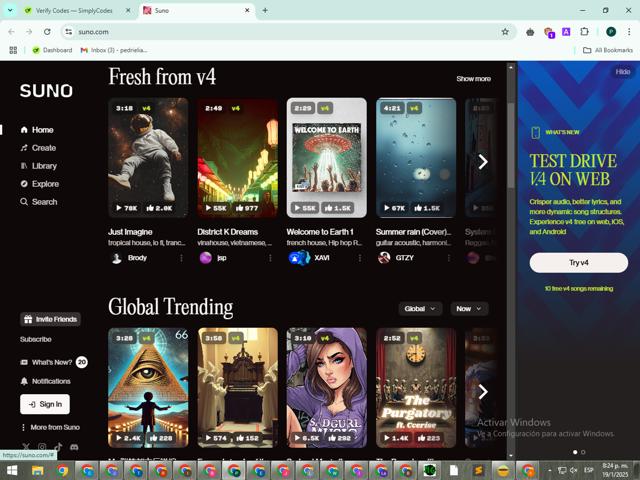Open jsp's profile avatar
The height and width of the screenshot is (480, 640).
tap(206, 258)
